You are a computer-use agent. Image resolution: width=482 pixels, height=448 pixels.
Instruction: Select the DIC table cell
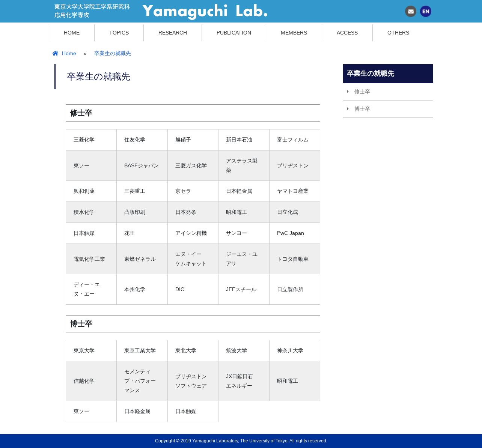coord(193,289)
